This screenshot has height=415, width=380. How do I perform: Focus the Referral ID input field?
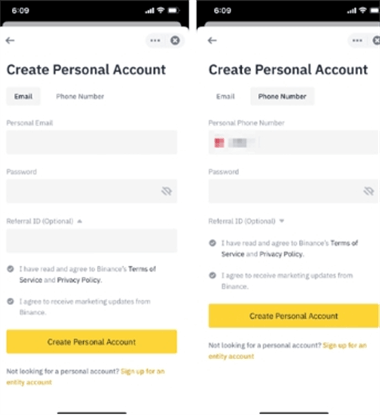coord(92,240)
